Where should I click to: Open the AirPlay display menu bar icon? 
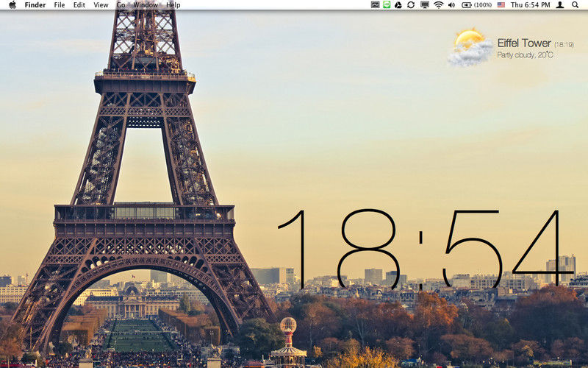pos(425,5)
